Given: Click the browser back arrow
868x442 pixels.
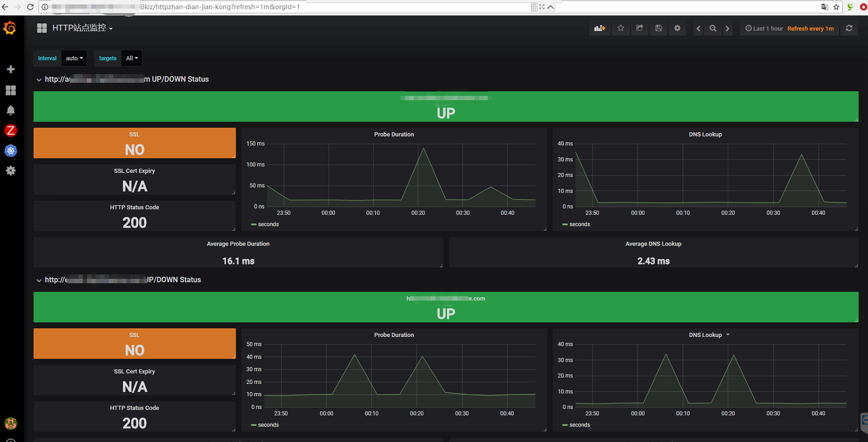Looking at the screenshot, I should point(5,7).
